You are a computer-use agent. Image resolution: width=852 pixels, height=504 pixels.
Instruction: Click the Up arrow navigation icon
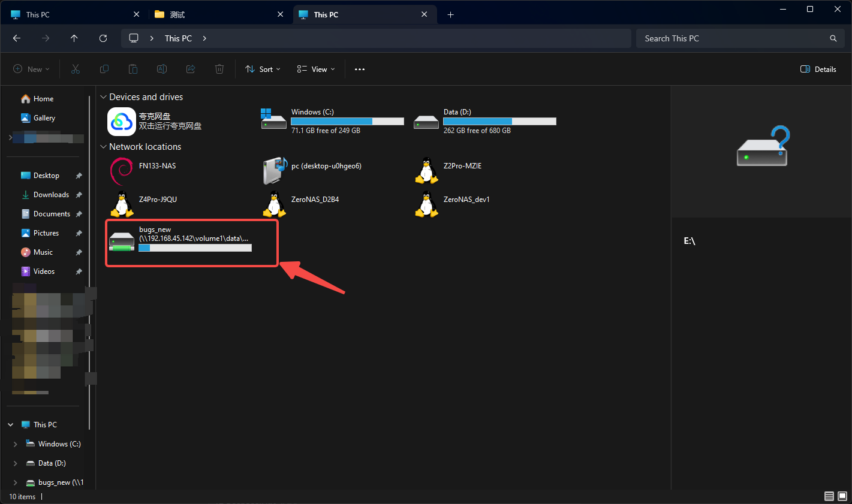[x=74, y=38]
